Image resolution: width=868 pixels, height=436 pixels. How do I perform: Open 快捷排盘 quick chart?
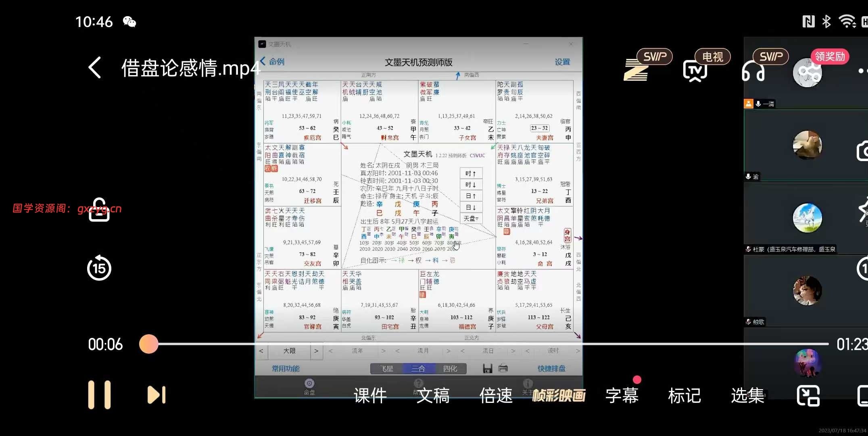[x=551, y=369]
